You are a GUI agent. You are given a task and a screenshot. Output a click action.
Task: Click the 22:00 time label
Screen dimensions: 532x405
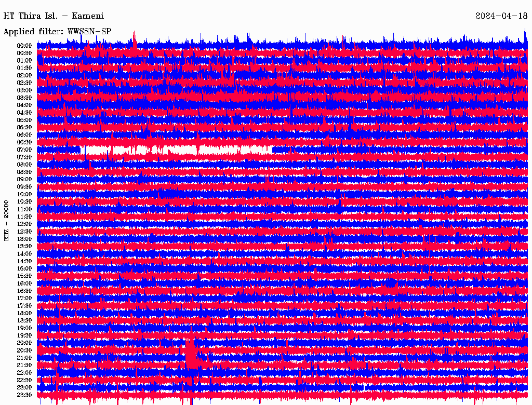point(24,373)
